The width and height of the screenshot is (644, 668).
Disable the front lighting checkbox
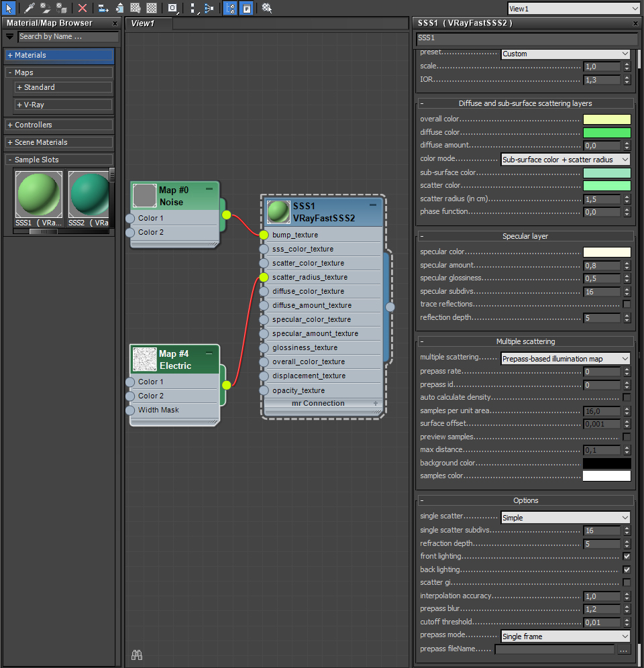627,556
